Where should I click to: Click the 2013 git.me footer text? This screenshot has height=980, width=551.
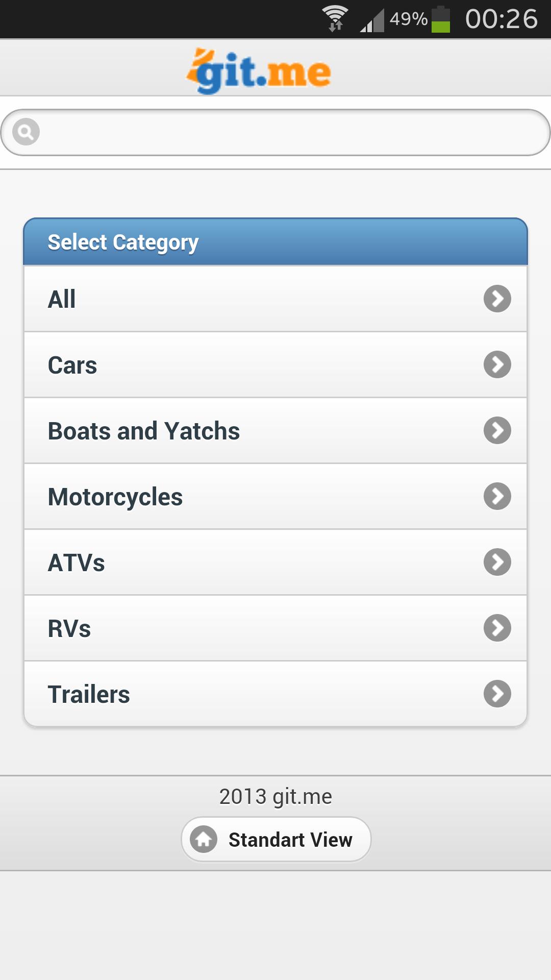point(275,796)
